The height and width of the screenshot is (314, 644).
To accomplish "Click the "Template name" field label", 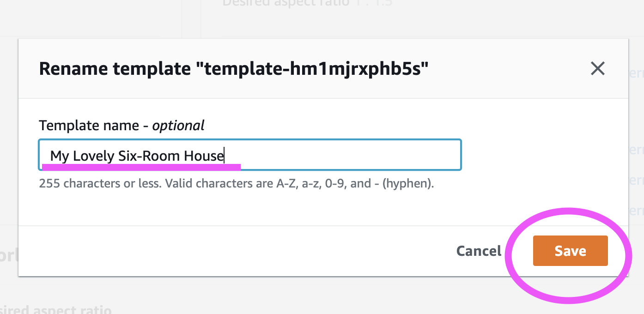I will click(89, 125).
